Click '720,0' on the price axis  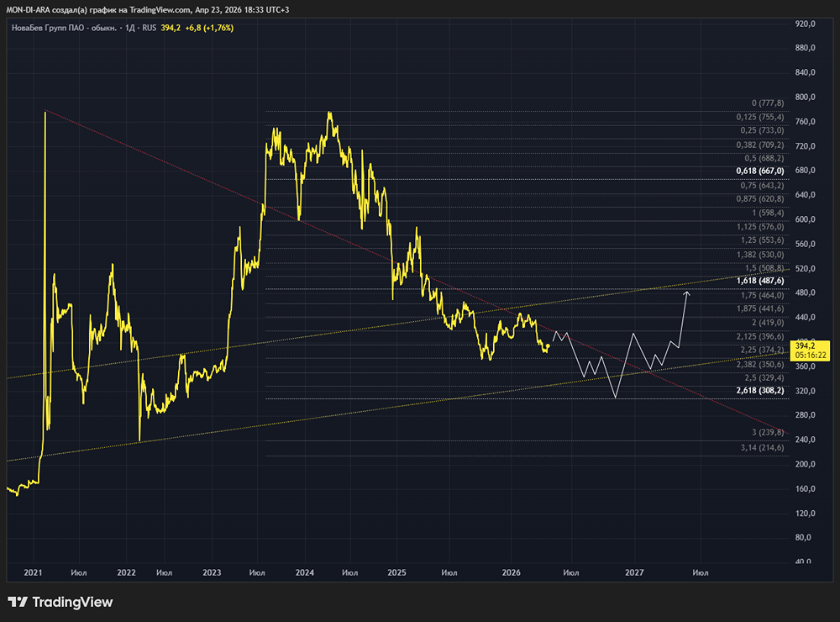(x=806, y=146)
